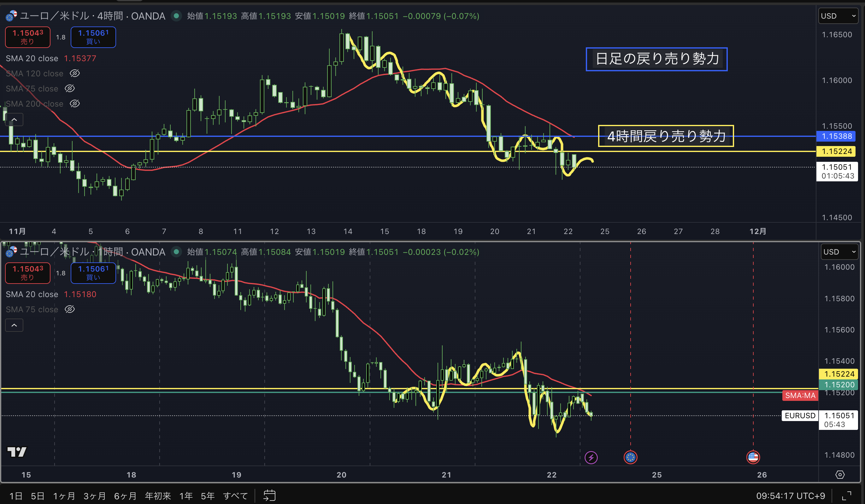Open the USD currency dropdown on upper chart
The width and height of the screenshot is (865, 504).
pyautogui.click(x=838, y=16)
